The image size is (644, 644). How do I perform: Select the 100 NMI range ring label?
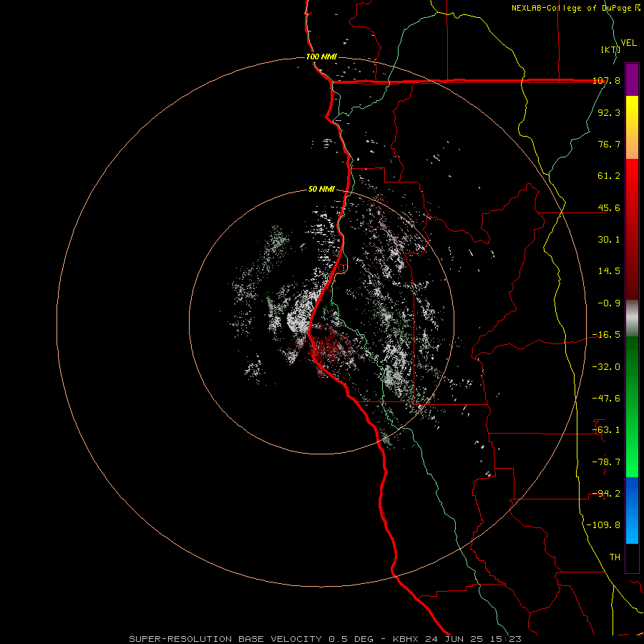tap(321, 57)
